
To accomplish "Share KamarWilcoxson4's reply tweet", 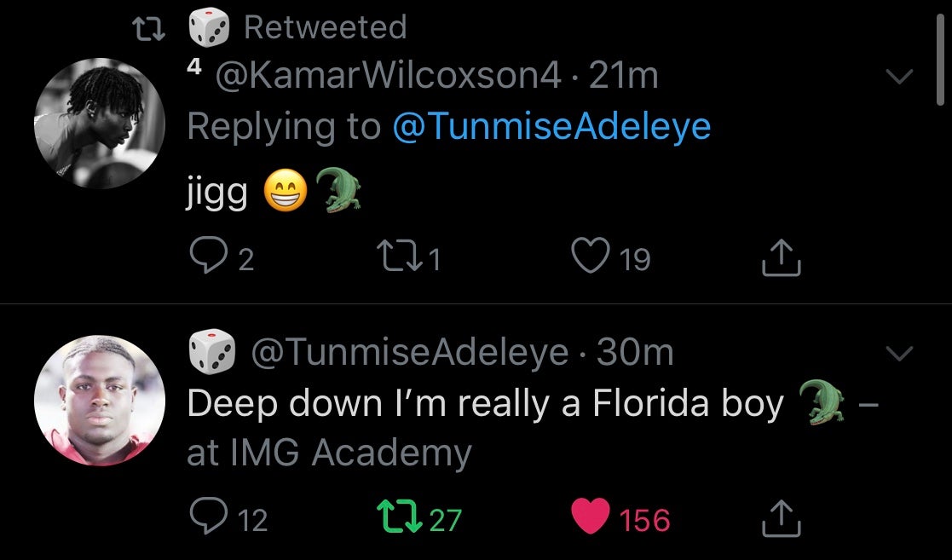I will click(781, 258).
